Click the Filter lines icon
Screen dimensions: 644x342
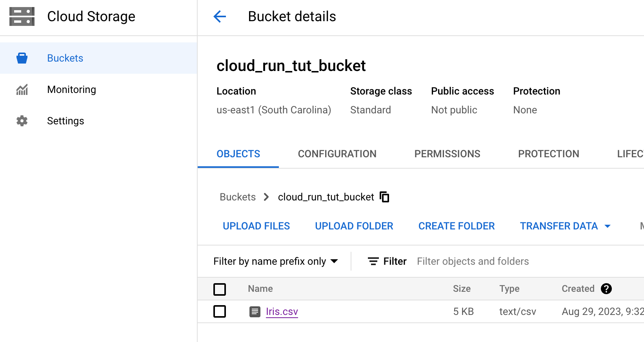click(x=373, y=261)
